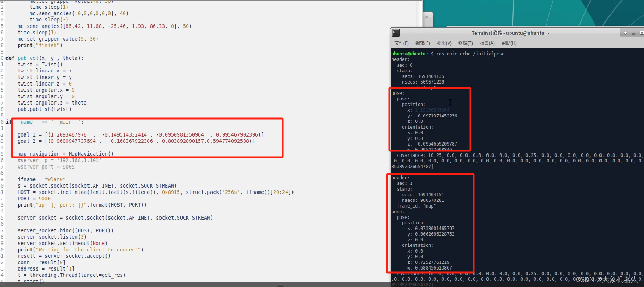Click the 'server_socket.settimeout(None)' code line
644x287 pixels.
[x=62, y=243]
